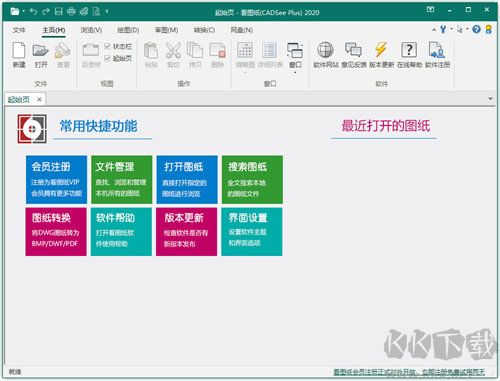The width and height of the screenshot is (500, 381).
Task: Click the 界面设置 tile
Action: point(252,232)
